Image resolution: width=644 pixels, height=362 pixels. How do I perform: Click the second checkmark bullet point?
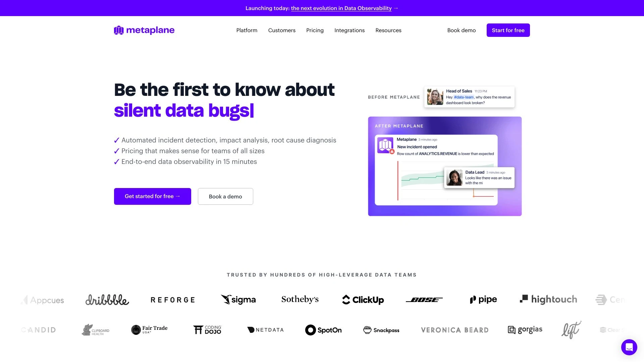point(116,151)
